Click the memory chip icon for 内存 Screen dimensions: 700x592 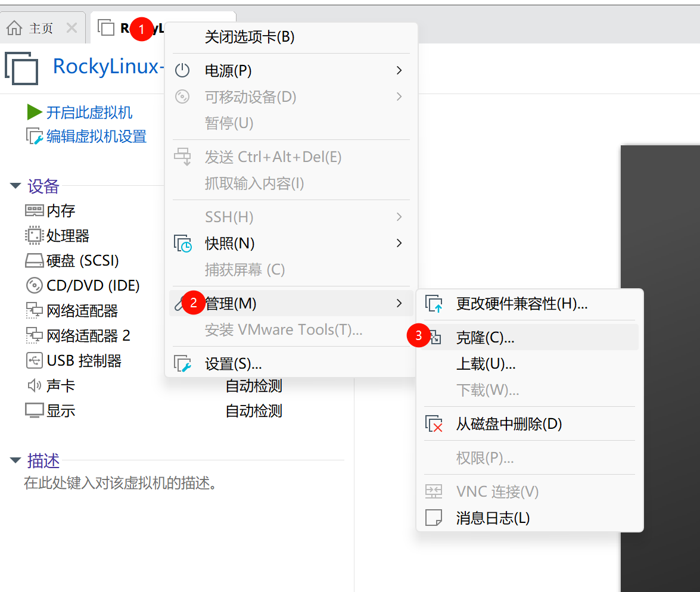(35, 211)
